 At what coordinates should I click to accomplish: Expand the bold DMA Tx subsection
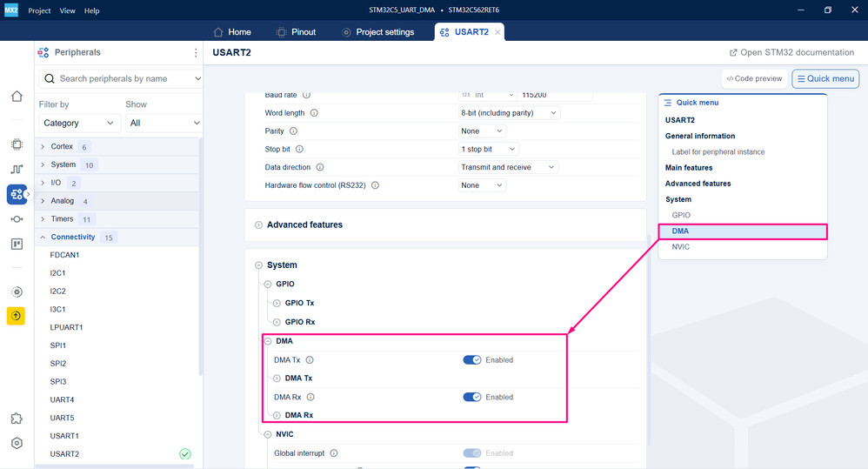(277, 379)
